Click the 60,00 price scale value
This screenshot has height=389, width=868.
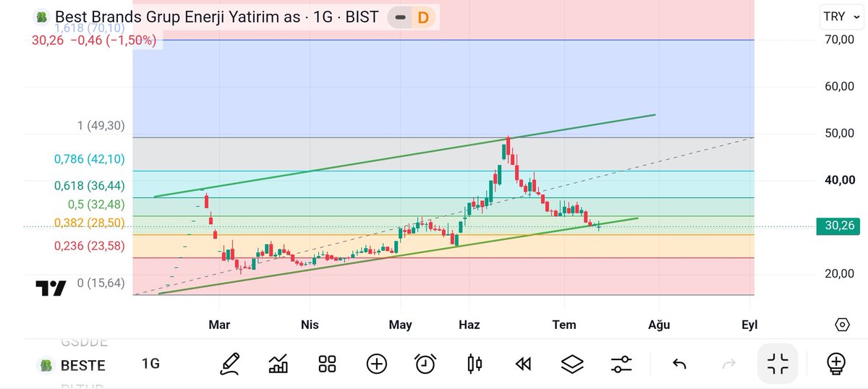pos(838,87)
